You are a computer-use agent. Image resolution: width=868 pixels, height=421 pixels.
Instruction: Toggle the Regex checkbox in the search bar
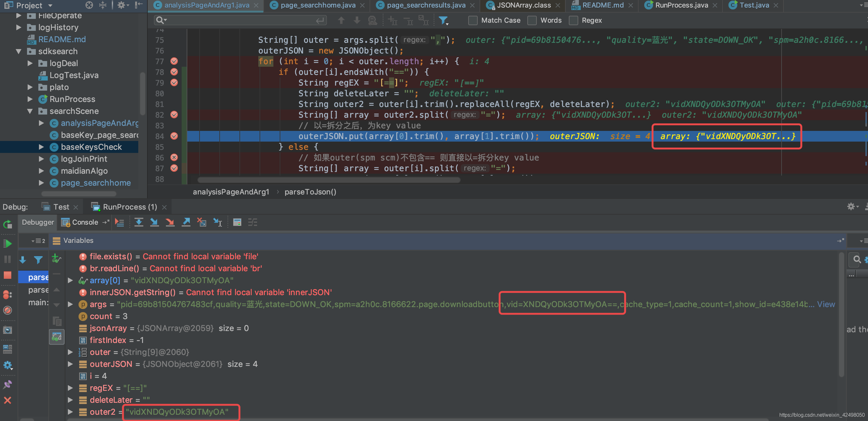tap(573, 20)
